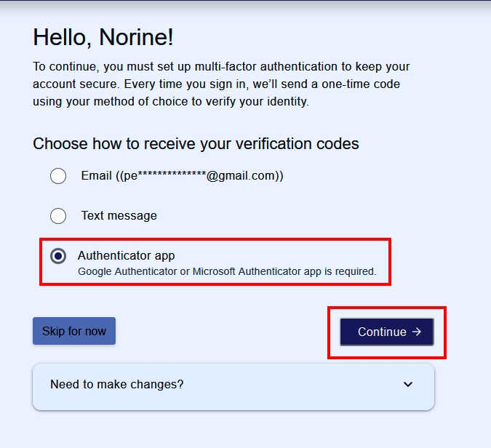Click the 'Email' option label text

pos(97,175)
